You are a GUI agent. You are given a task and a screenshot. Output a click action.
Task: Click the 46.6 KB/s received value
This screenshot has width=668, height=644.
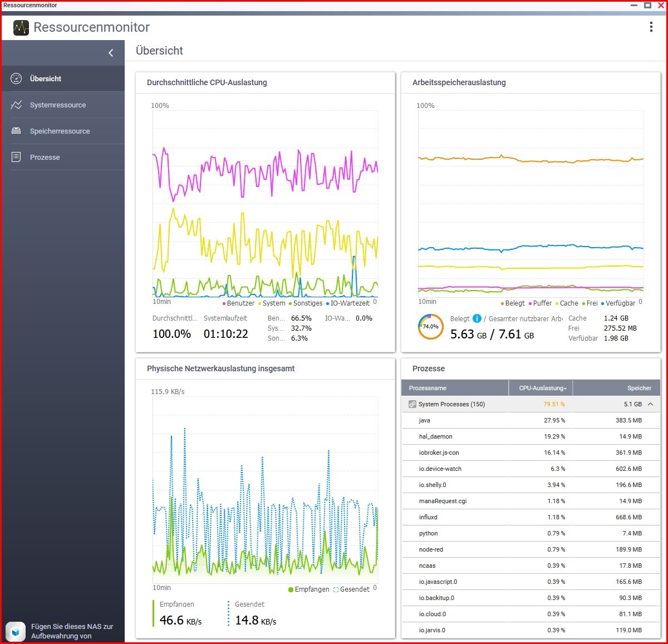(x=181, y=620)
